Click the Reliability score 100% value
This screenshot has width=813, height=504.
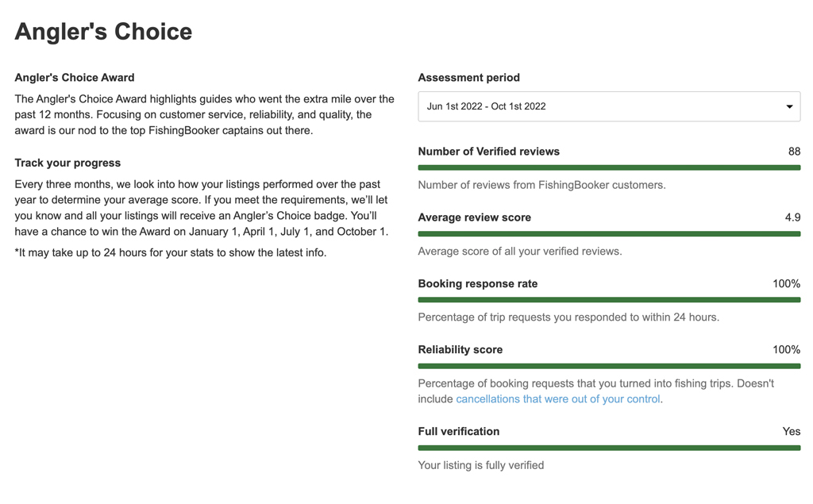pyautogui.click(x=785, y=349)
